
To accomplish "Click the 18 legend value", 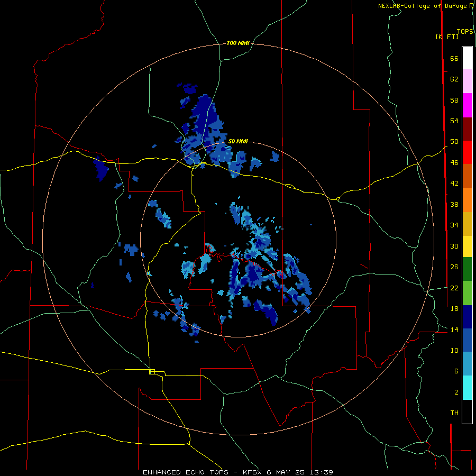I will click(x=454, y=309).
